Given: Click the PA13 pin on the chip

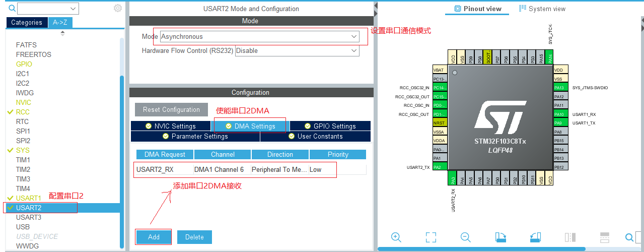Looking at the screenshot, I should pyautogui.click(x=560, y=88).
